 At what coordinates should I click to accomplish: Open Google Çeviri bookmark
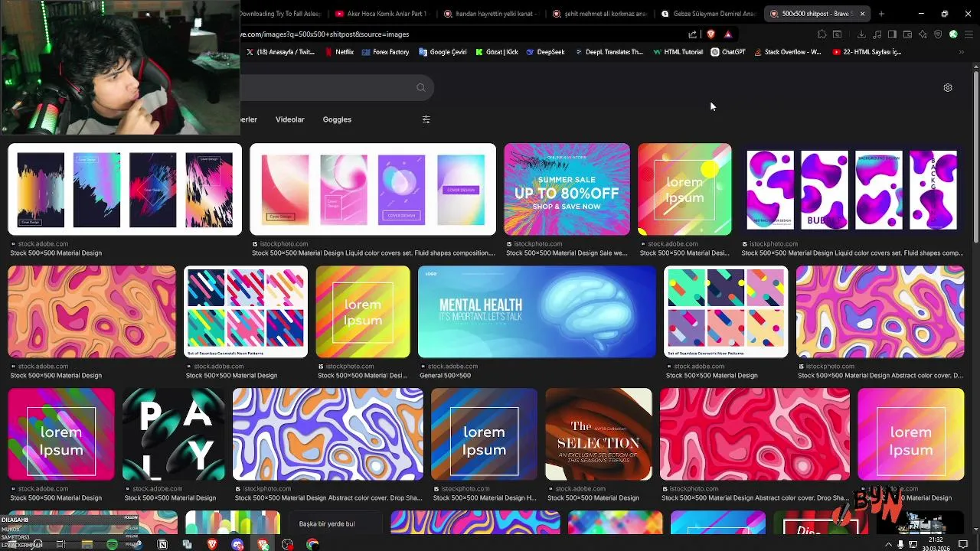[x=443, y=52]
